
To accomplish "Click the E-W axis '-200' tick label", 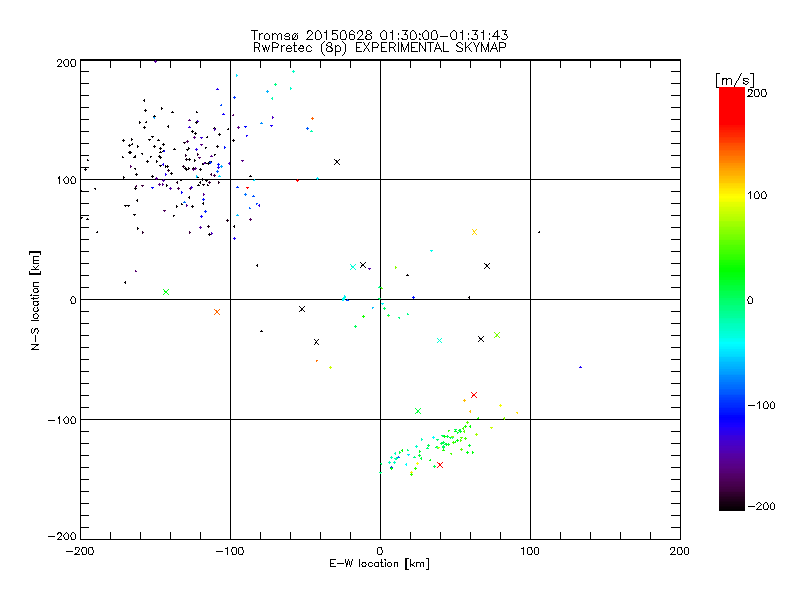I will 80,551.
